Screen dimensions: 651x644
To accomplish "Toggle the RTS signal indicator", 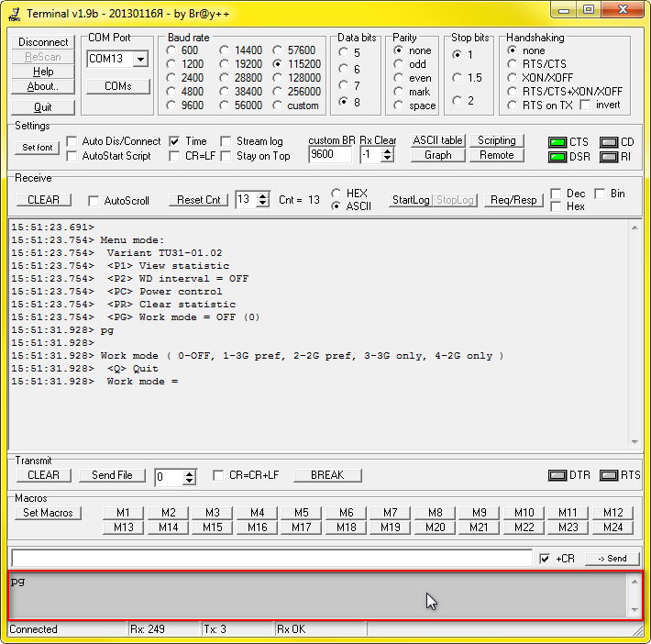I will pos(609,475).
